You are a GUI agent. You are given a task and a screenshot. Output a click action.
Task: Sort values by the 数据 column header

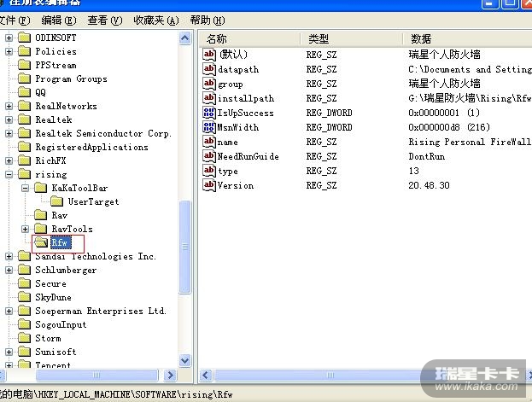(468, 39)
